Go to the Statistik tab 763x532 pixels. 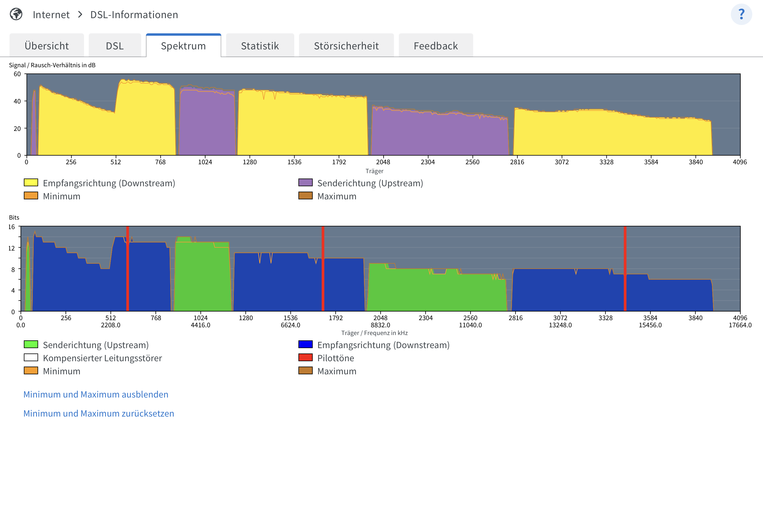(x=260, y=46)
